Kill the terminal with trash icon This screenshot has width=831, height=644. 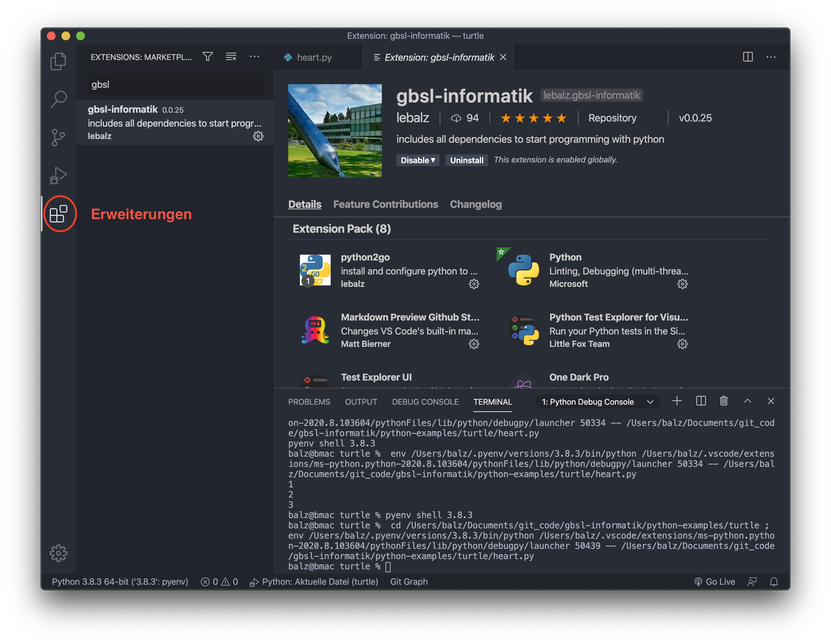coord(724,401)
